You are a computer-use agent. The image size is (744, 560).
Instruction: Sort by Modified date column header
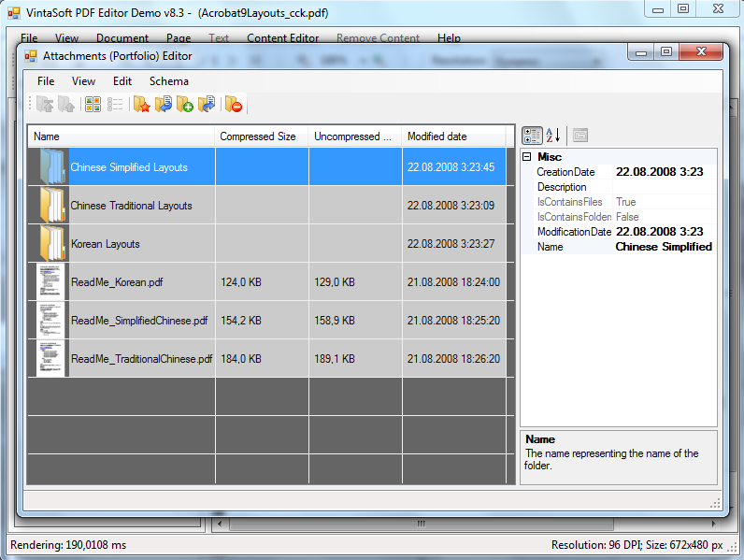coord(453,136)
